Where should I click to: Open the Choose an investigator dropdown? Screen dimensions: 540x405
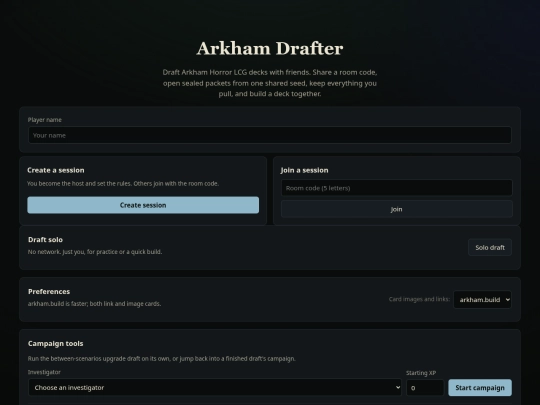click(215, 387)
